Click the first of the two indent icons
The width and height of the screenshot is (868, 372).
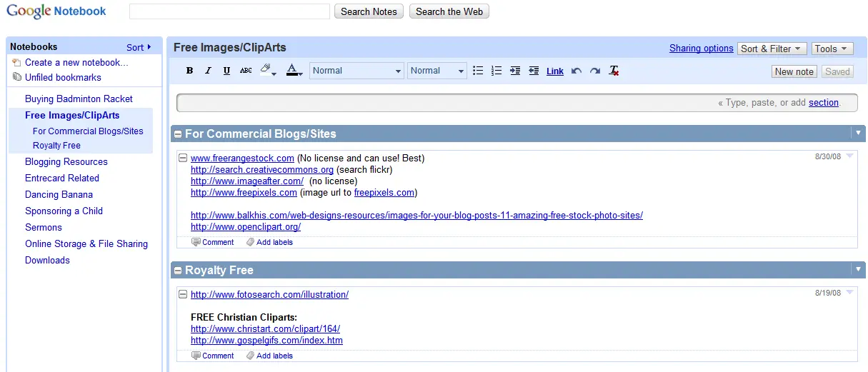point(515,71)
